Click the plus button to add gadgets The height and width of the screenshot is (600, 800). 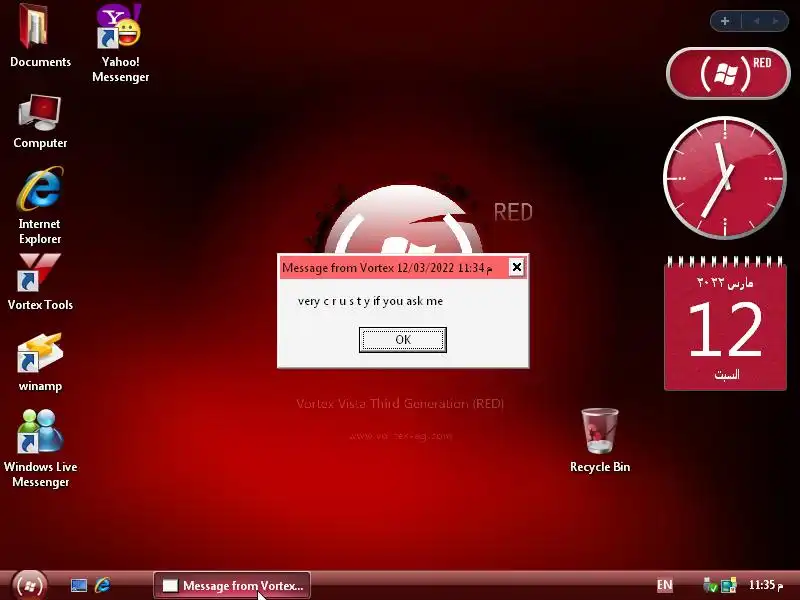(x=724, y=21)
